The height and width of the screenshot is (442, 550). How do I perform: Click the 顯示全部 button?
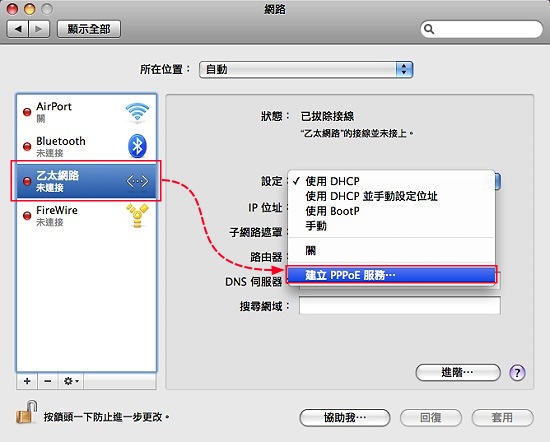point(89,29)
